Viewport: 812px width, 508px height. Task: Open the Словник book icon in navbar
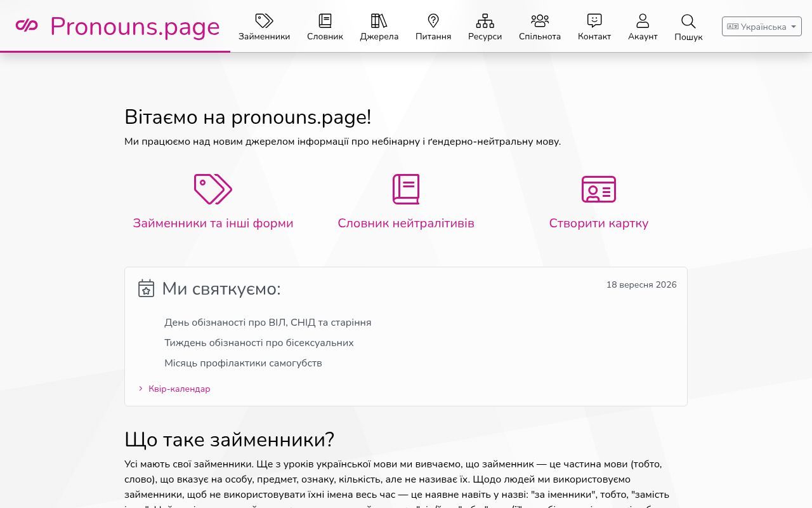pos(325,21)
